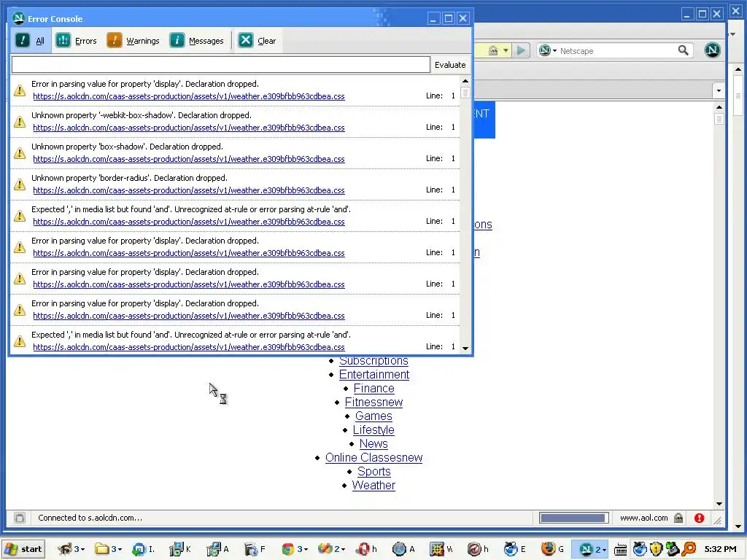Viewport: 747px width, 560px height.
Task: Click Error Console scrollbar down arrow
Action: point(465,348)
